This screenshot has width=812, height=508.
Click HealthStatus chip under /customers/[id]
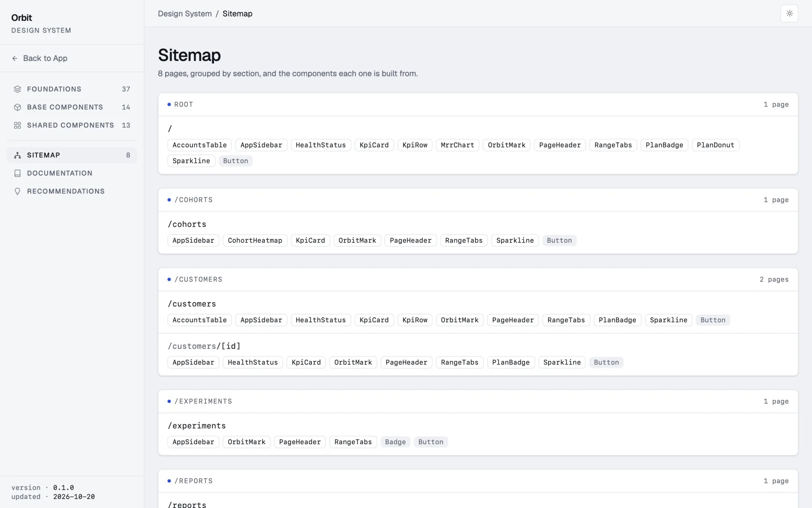tap(253, 363)
